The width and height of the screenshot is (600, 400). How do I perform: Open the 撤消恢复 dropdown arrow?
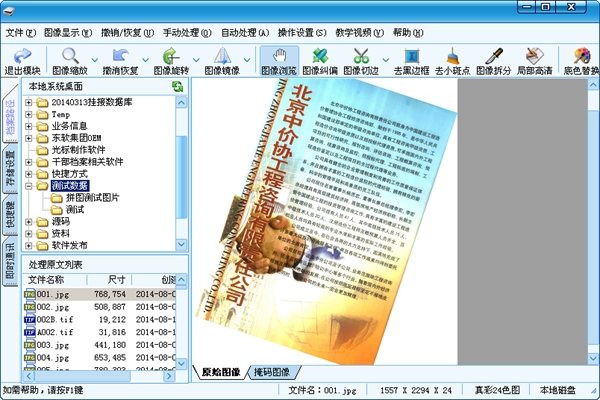tap(145, 60)
